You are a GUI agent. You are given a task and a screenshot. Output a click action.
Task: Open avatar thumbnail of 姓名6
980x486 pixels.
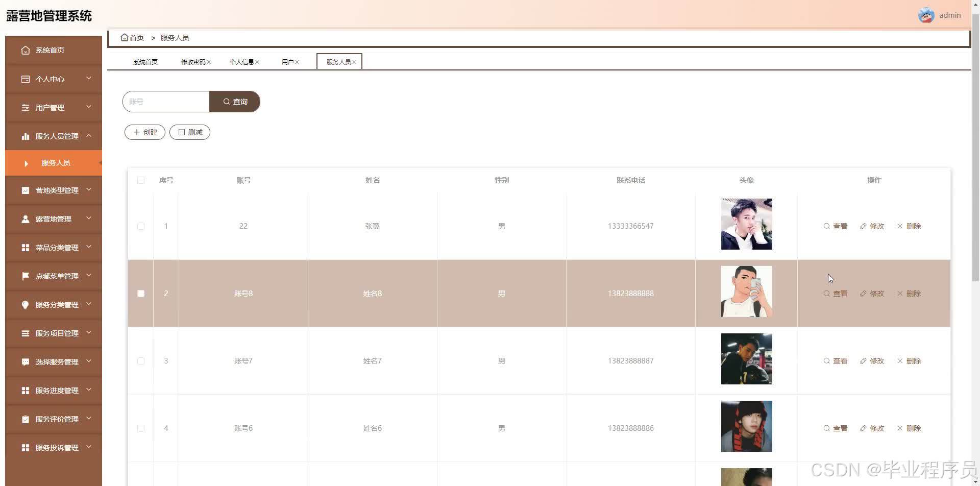(x=746, y=426)
